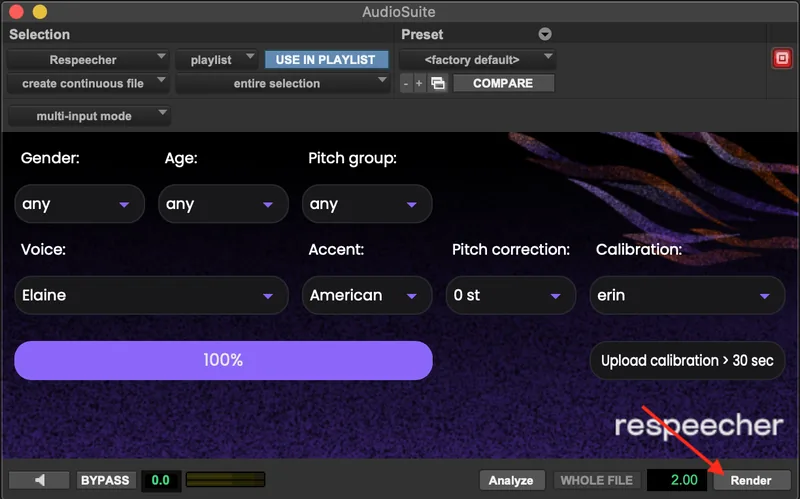This screenshot has height=499, width=800.
Task: Click the 2.00 handle length field
Action: (x=678, y=480)
